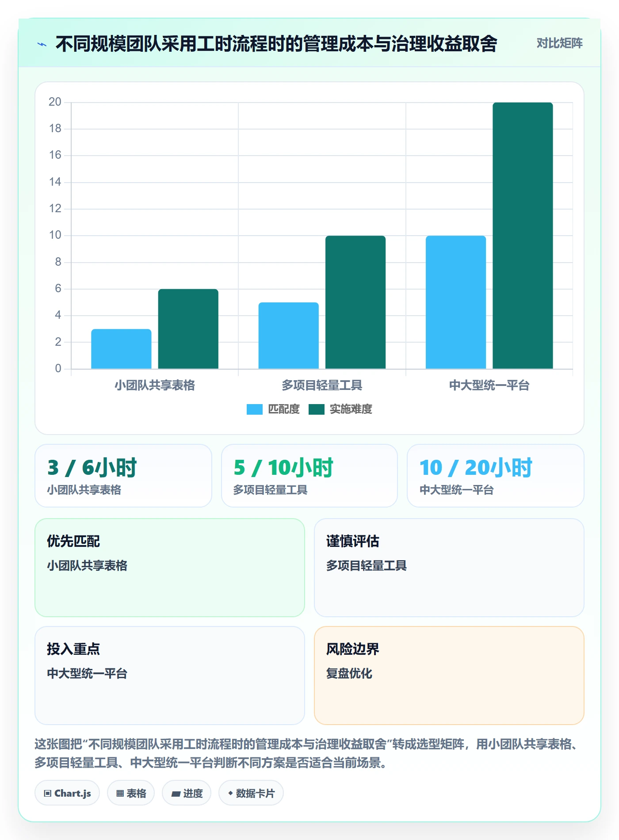Select the 投入重点 matrix card
This screenshot has width=619, height=840.
tap(170, 676)
